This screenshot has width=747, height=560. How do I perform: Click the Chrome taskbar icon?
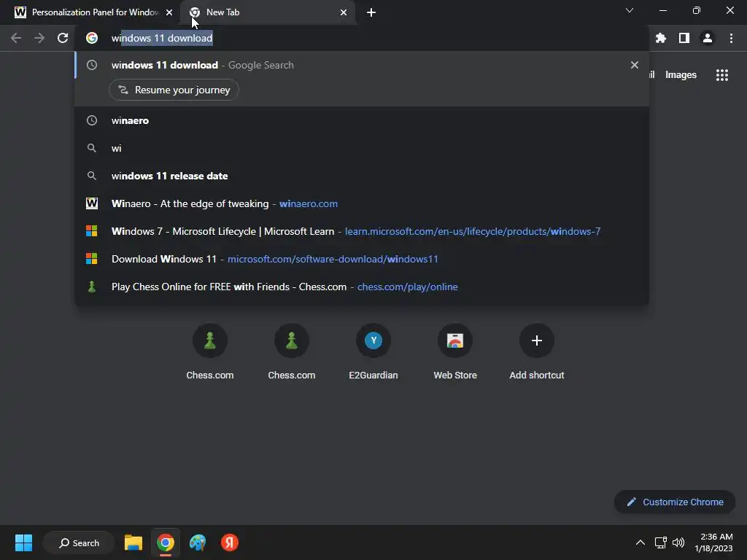[x=166, y=542]
